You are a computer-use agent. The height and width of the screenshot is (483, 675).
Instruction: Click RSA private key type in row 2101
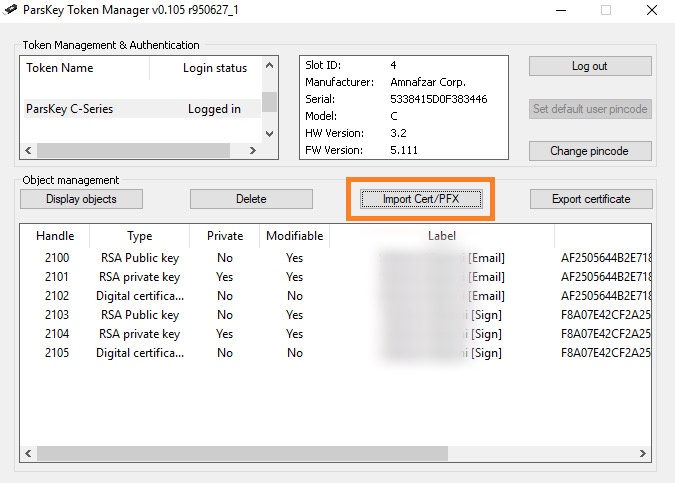coord(139,277)
